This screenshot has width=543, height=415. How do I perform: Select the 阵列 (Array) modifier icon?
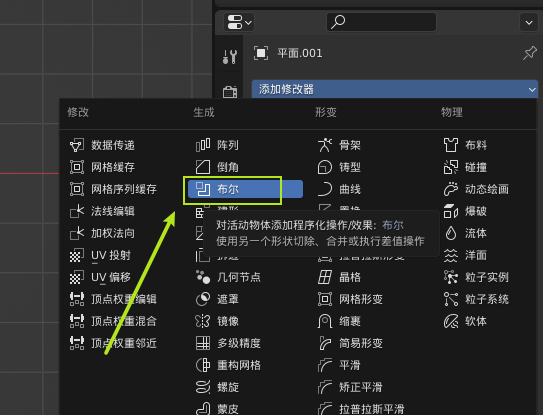203,145
